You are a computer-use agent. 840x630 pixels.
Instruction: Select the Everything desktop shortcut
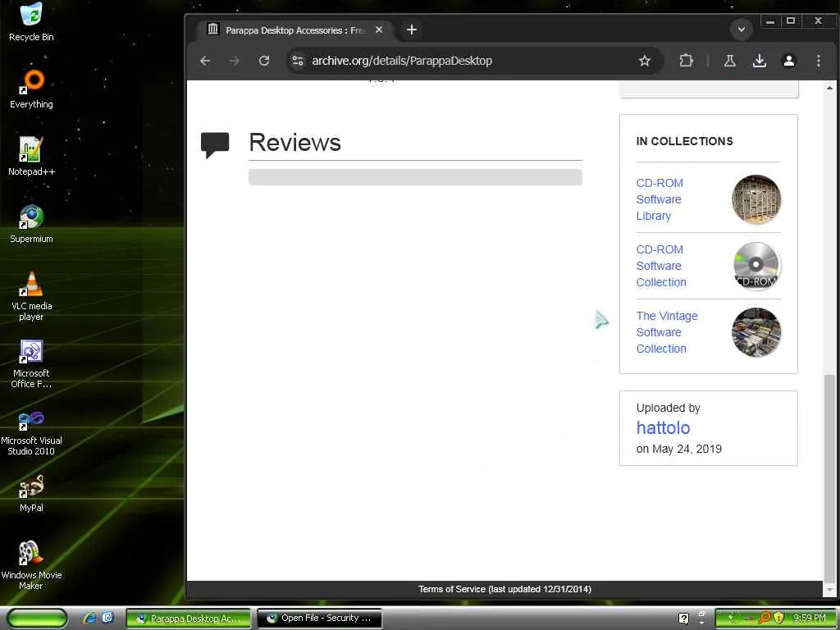[31, 89]
